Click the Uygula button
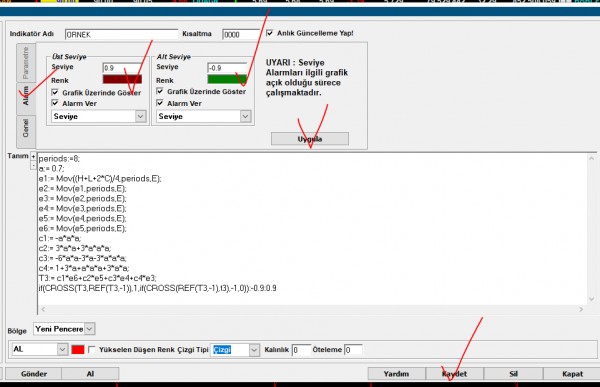Screen dimensions: 600x387 (310, 139)
